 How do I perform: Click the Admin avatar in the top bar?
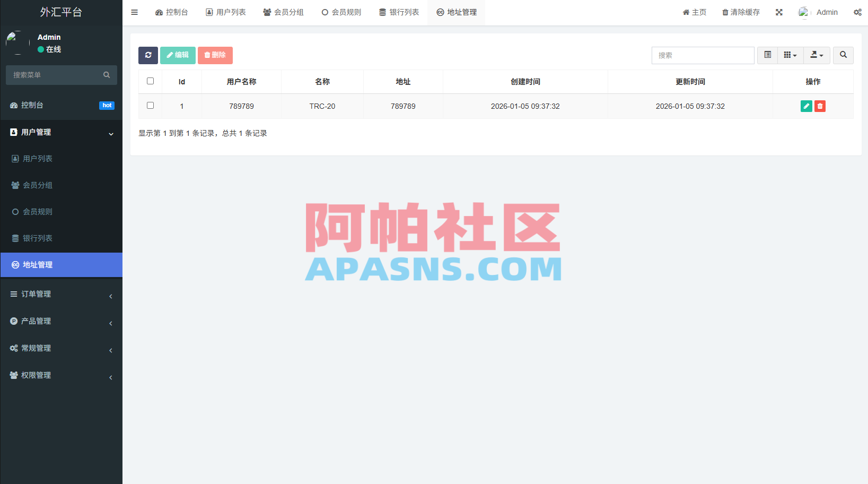[x=804, y=12]
